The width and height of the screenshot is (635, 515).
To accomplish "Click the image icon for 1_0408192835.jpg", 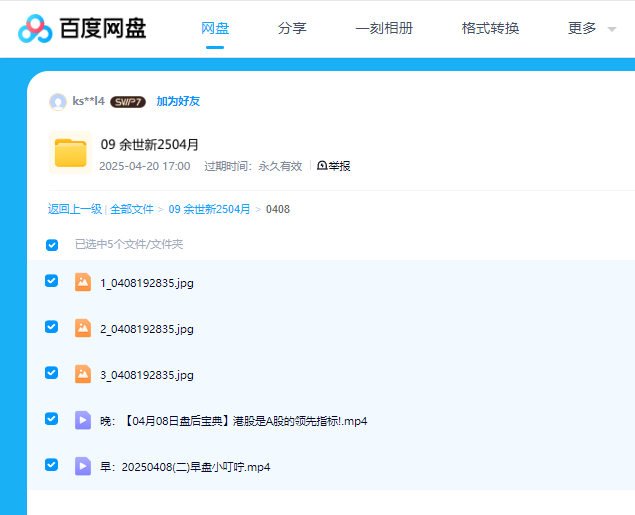I will [x=83, y=282].
